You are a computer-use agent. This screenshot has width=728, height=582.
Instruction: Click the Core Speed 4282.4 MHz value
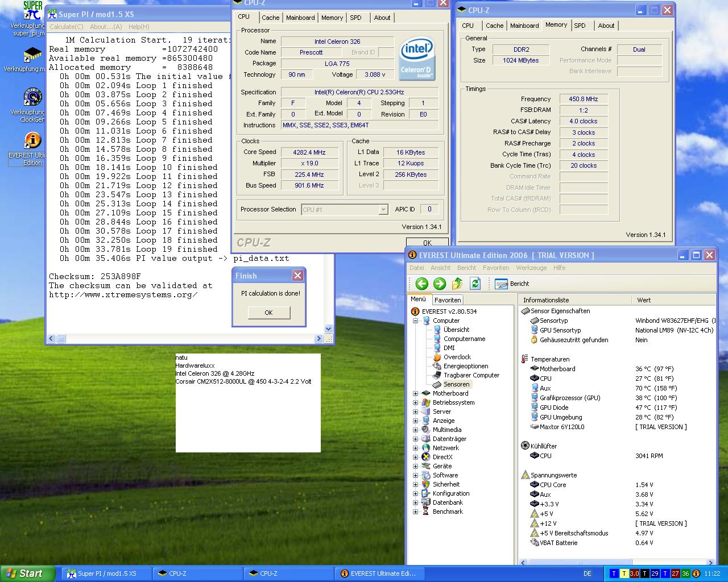[309, 152]
